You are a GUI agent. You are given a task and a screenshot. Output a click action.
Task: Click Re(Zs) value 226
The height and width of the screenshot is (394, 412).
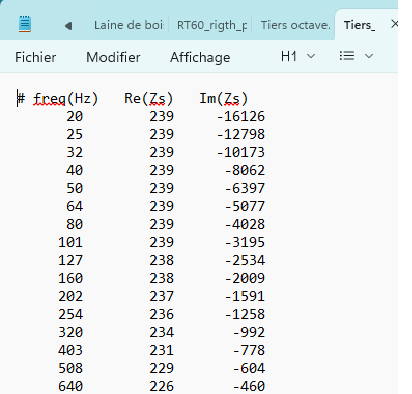pos(161,386)
